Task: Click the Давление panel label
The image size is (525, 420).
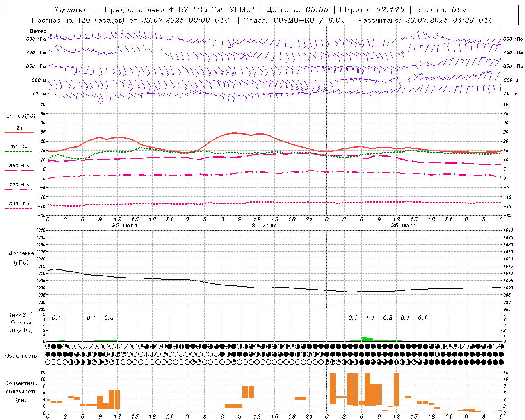Action: click(21, 253)
